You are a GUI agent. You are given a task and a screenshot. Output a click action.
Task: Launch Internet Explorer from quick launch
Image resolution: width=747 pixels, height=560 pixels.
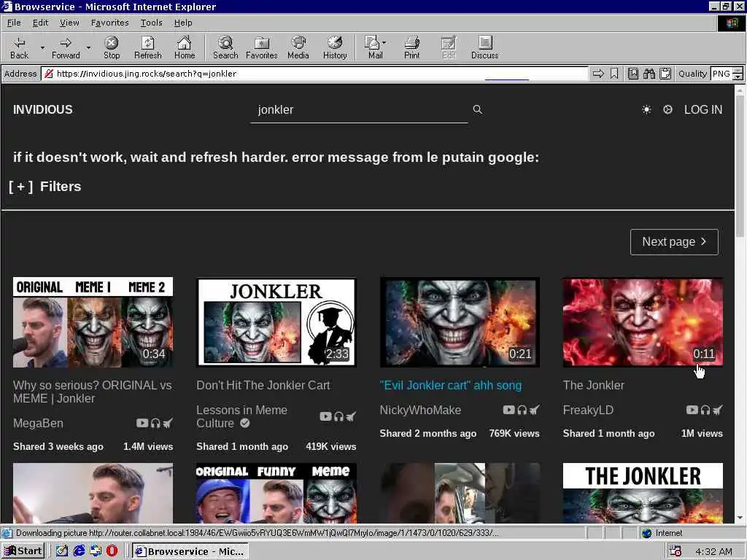pos(79,551)
